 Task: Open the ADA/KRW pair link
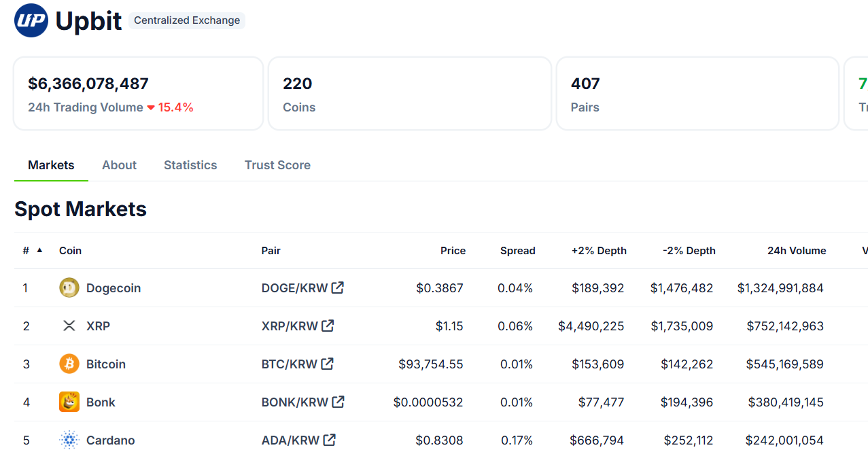click(290, 440)
